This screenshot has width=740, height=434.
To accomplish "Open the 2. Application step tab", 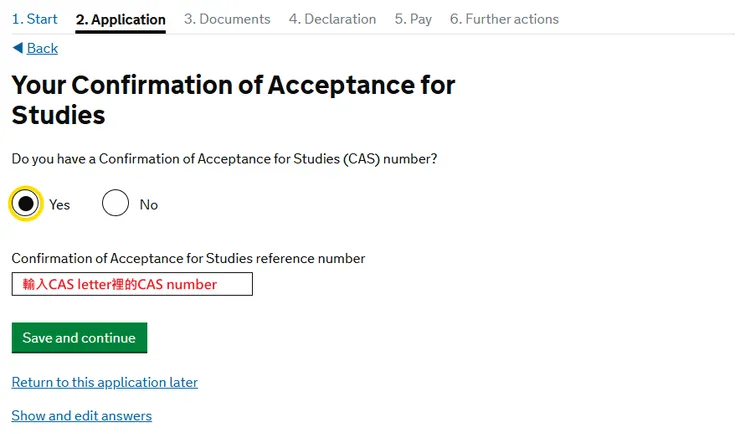I will (x=121, y=19).
